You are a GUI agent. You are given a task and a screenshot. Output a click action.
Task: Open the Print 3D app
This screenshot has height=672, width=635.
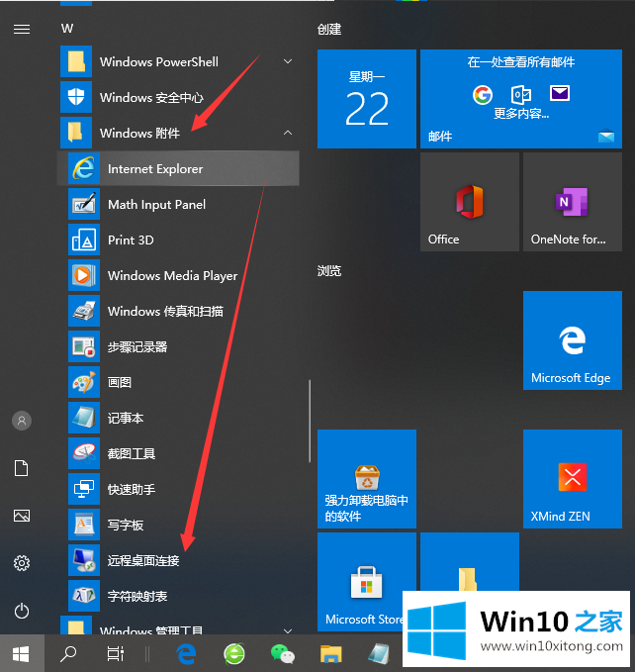[x=178, y=240]
